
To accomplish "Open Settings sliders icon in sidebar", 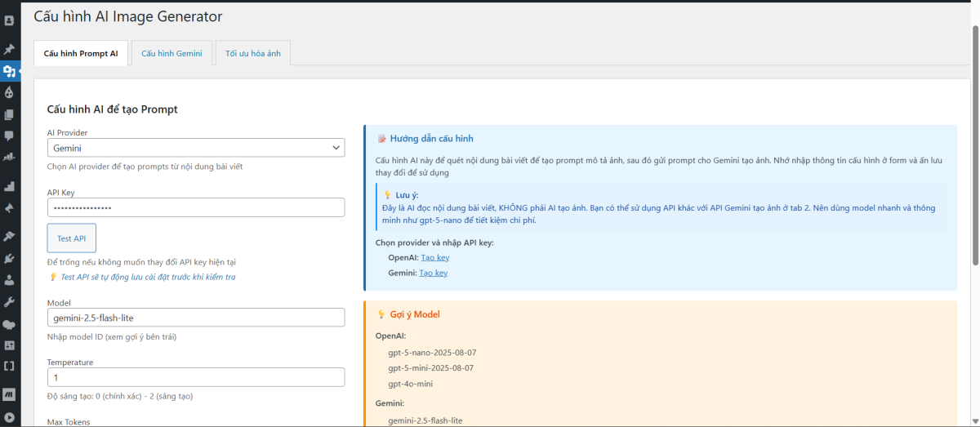I will tap(9, 345).
